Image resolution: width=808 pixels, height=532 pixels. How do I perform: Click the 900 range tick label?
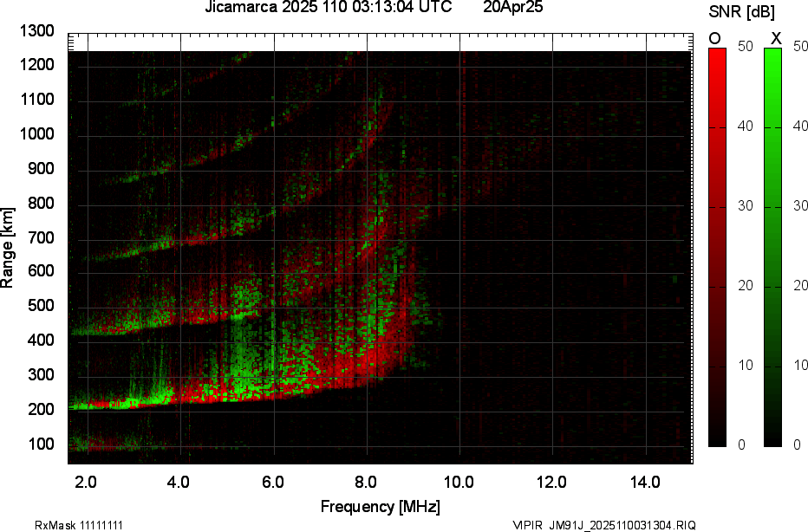tap(41, 169)
